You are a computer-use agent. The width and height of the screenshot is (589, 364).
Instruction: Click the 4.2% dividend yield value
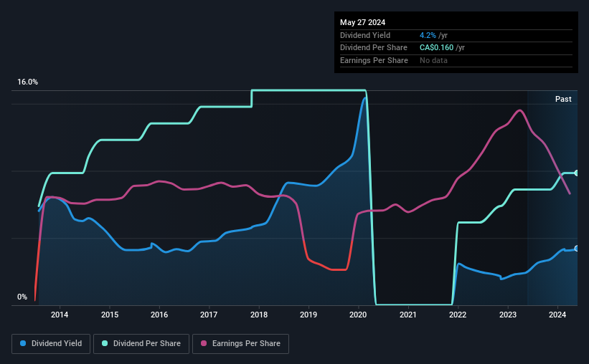click(428, 35)
